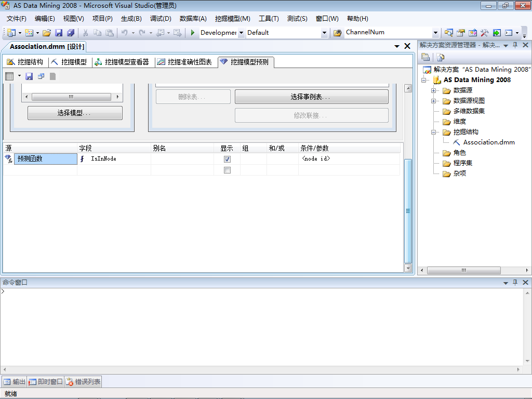
Task: Select the 维度 folder in Solution Explorer
Action: [x=460, y=122]
